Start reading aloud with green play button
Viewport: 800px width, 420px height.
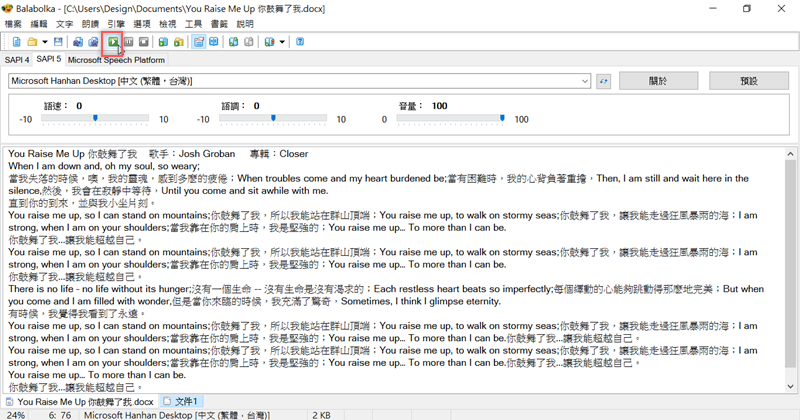(x=113, y=42)
